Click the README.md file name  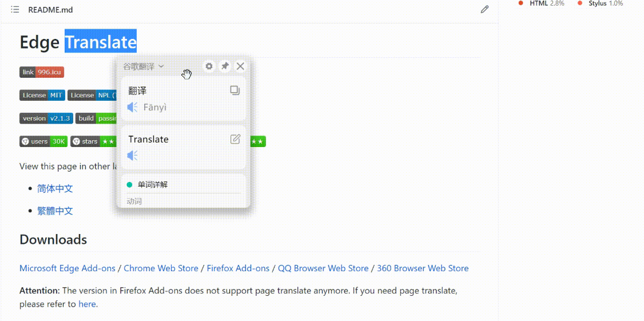tap(50, 10)
